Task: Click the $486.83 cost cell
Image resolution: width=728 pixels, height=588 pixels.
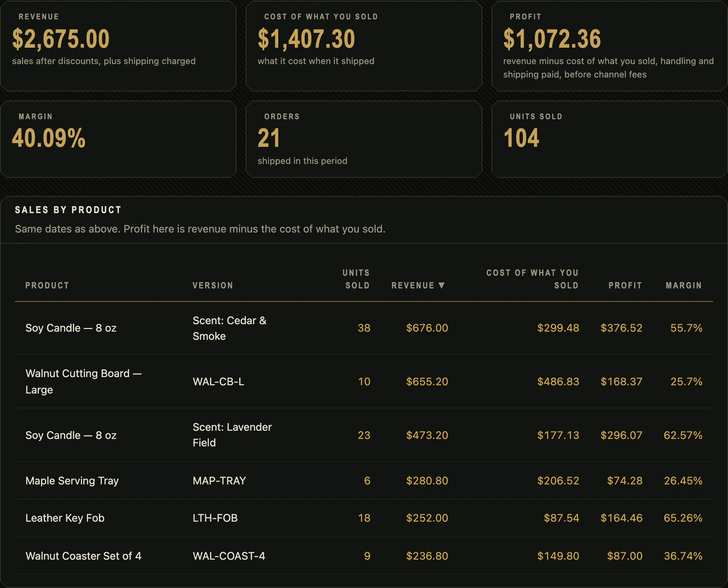Action: [558, 381]
